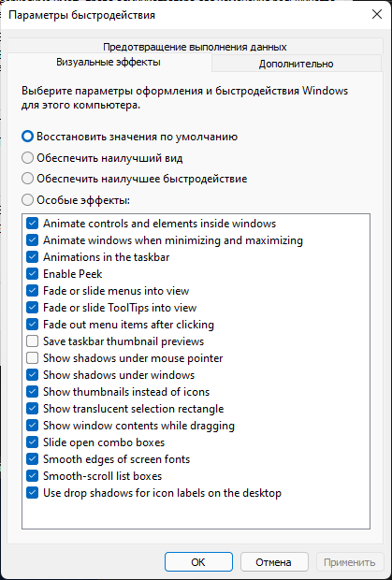Open the Дополнительно tab
Image resolution: width=392 pixels, height=580 pixels.
[297, 64]
